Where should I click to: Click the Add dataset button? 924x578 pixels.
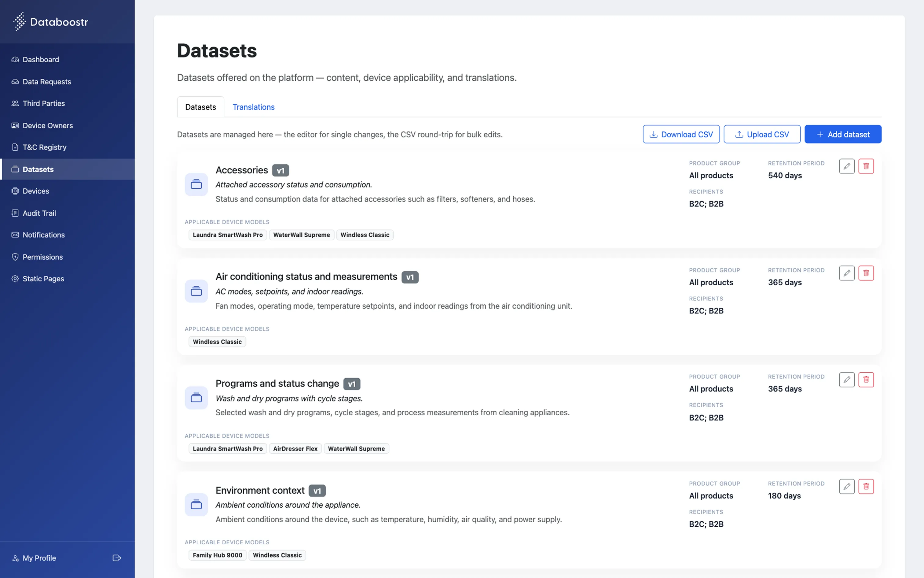tap(843, 134)
